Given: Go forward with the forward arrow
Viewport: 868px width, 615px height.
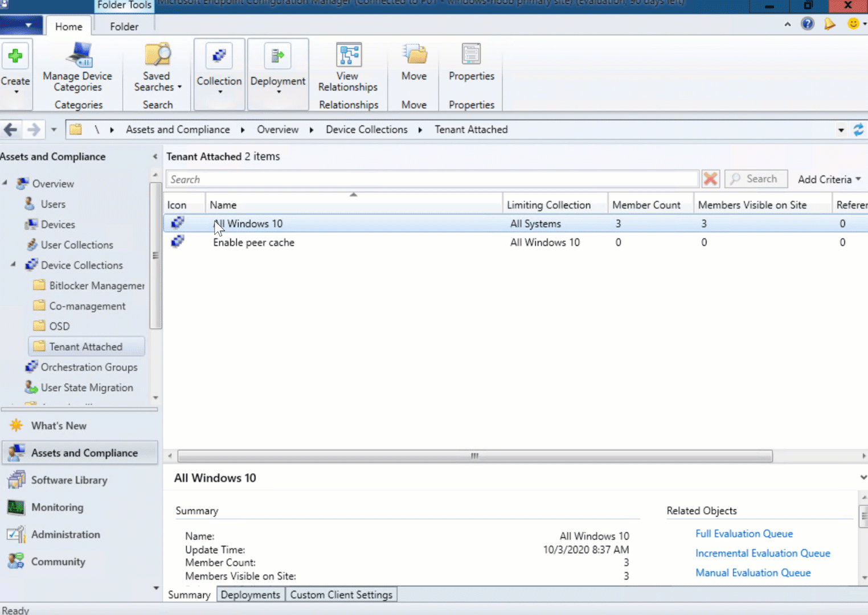Looking at the screenshot, I should pyautogui.click(x=34, y=130).
